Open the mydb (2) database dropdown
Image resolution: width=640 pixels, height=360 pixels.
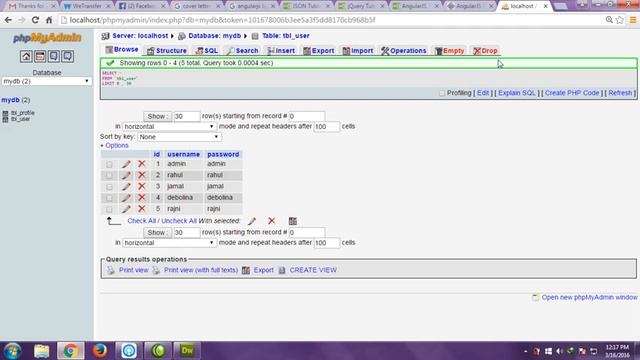point(47,81)
